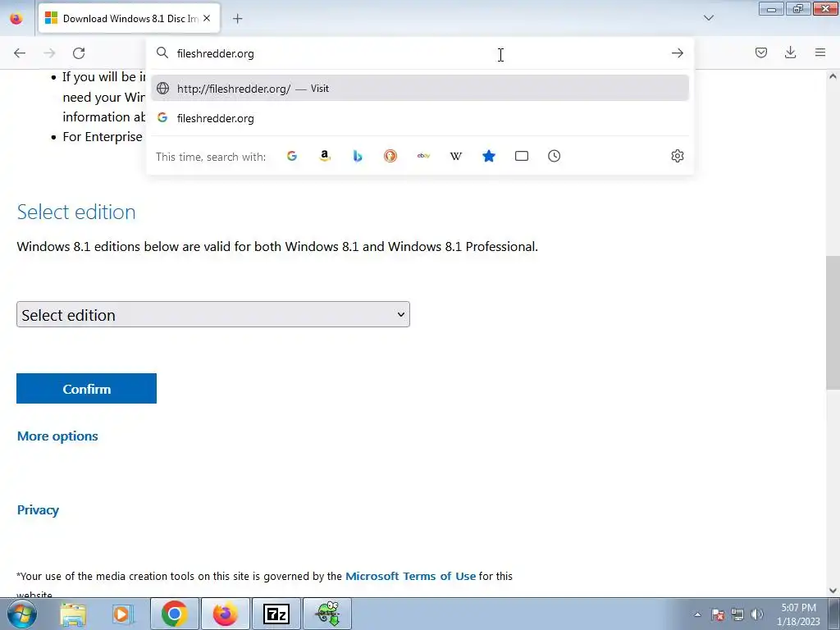Go back to the previous page
The height and width of the screenshot is (630, 840).
(20, 53)
